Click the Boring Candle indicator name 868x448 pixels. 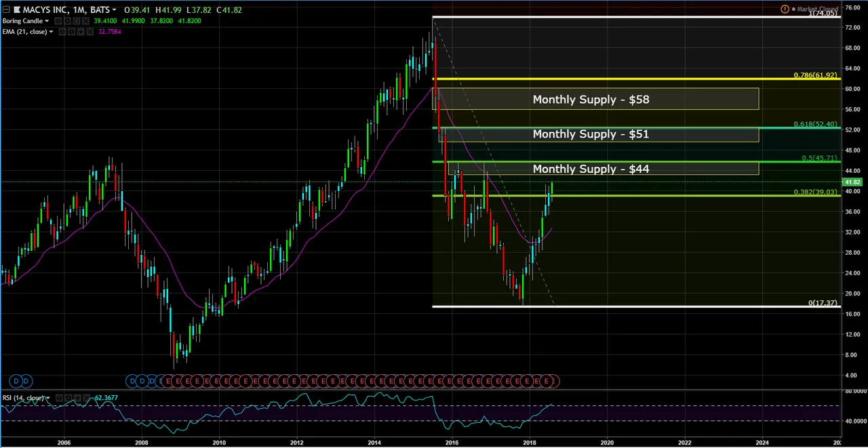(x=22, y=21)
